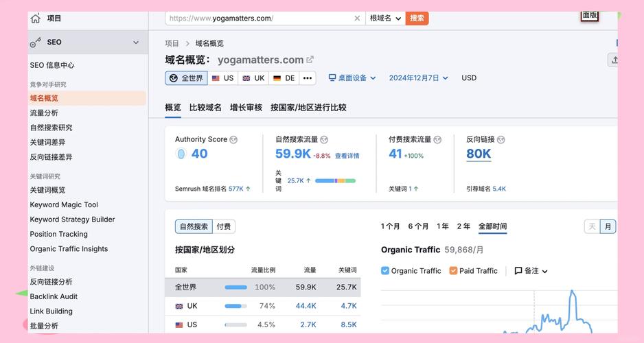Click the export upload icon at right
Viewport: 644px width, 343px height.
tap(614, 60)
